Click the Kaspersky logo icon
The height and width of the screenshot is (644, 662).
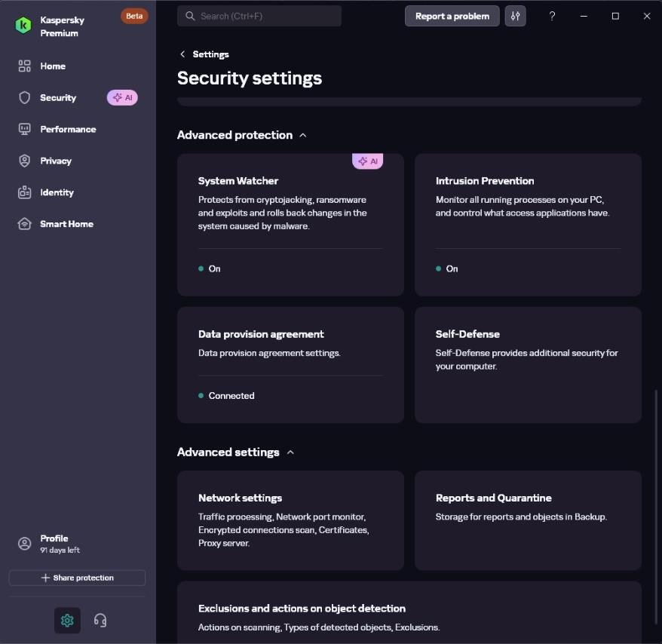(x=23, y=26)
